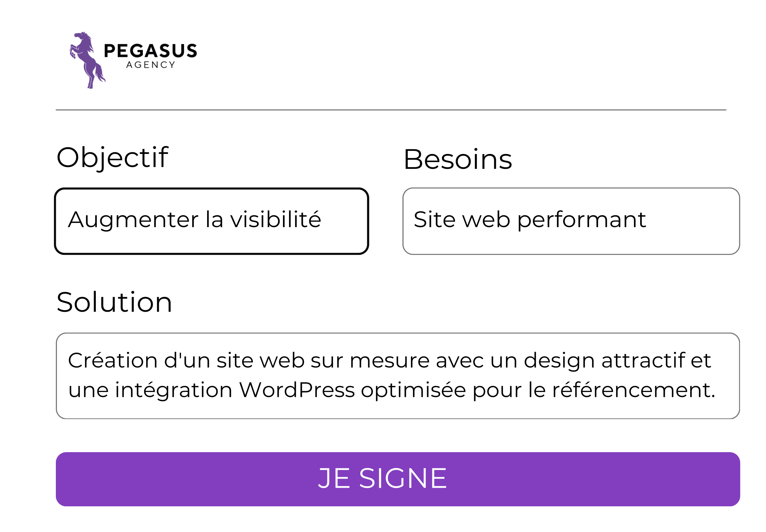
Task: Click the Solution heading label
Action: click(114, 302)
